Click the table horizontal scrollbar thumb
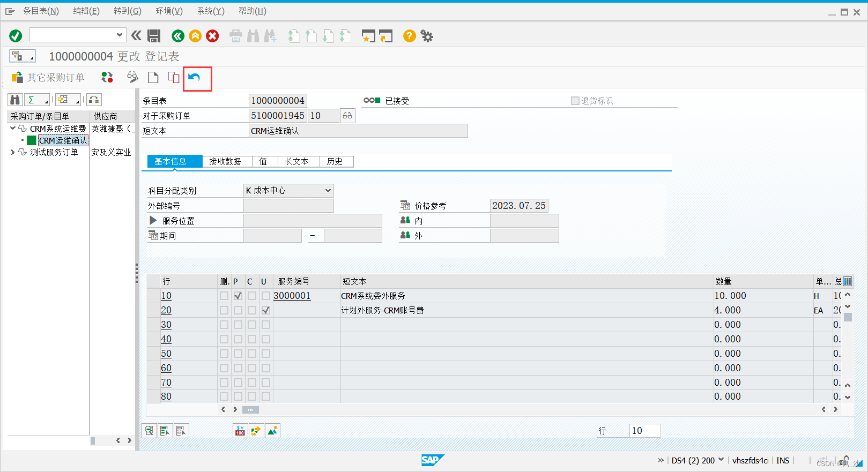Image resolution: width=868 pixels, height=472 pixels. [250, 410]
